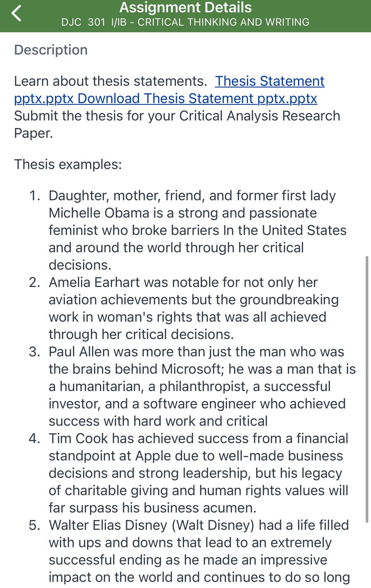Tap list number 1 marker
Screen dimensions: 371x588
click(34, 196)
